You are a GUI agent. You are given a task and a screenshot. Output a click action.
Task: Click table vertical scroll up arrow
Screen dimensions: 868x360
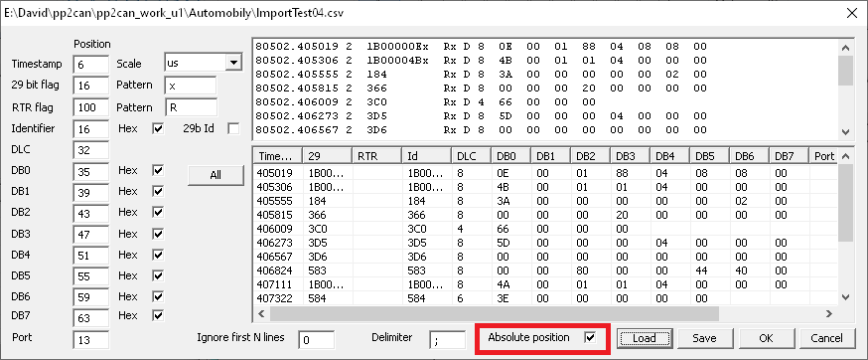pyautogui.click(x=845, y=156)
